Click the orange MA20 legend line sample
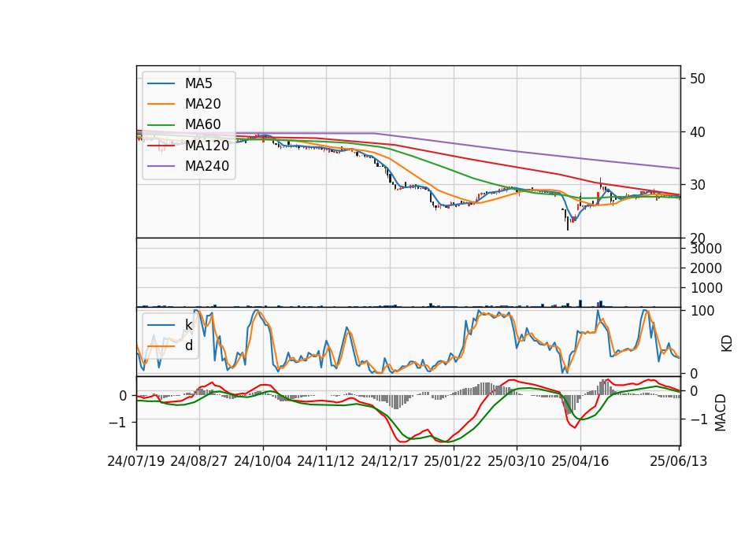This screenshot has height=543, width=756. 161,104
